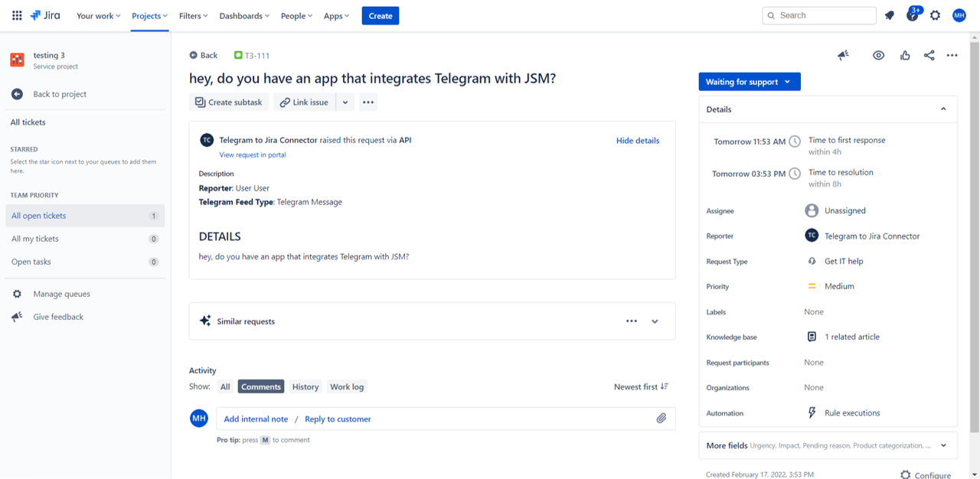Screen dimensions: 980x479
Task: Click Create subtask button
Action: [x=229, y=103]
